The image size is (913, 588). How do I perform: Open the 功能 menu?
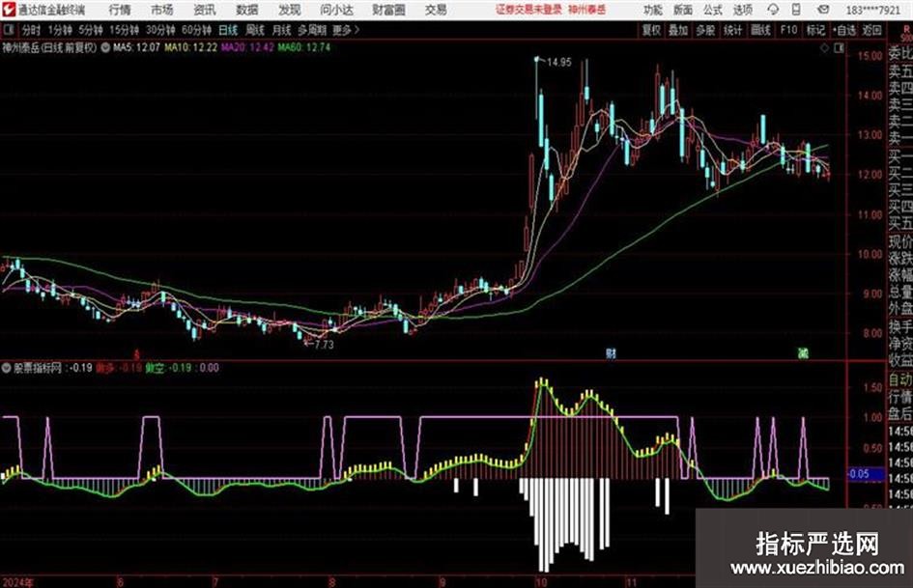tap(653, 10)
